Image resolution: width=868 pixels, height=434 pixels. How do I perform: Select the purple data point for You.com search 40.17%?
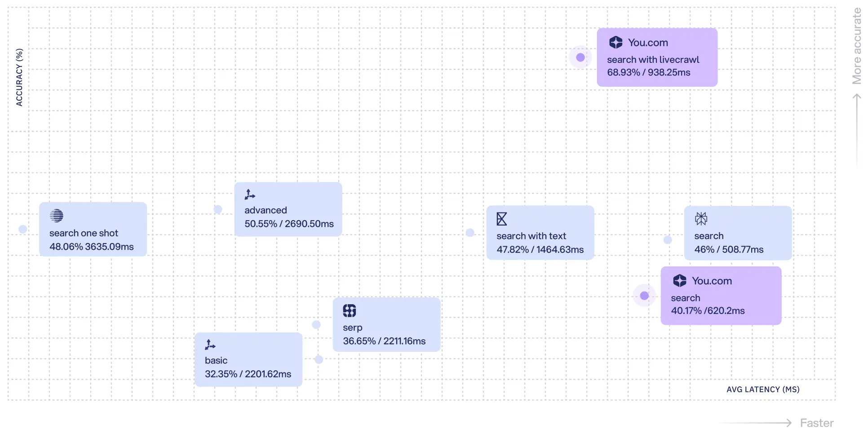pos(644,296)
